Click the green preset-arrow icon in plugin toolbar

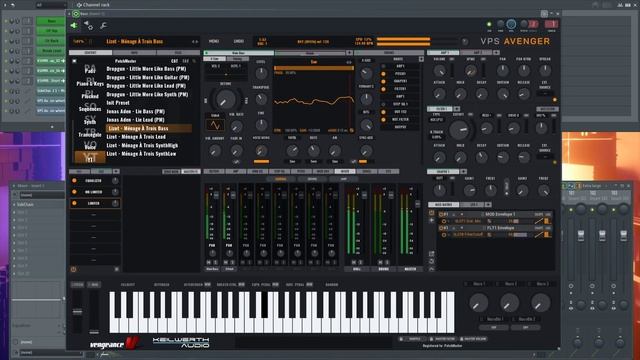tap(74, 26)
